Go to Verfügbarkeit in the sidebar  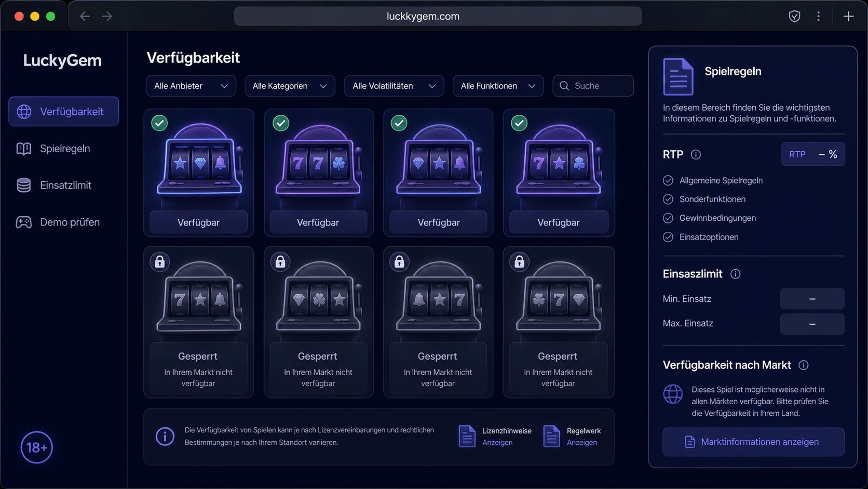click(64, 112)
